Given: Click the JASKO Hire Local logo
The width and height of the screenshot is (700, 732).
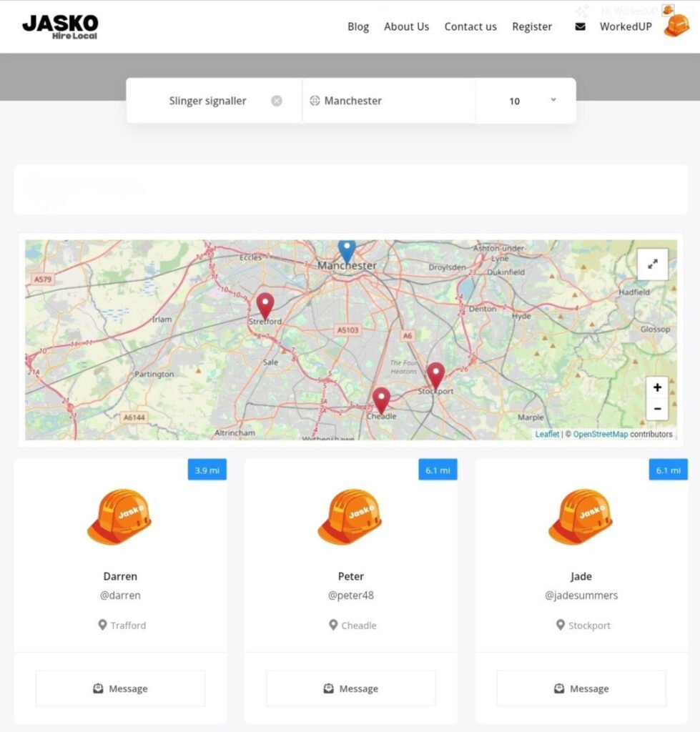Looking at the screenshot, I should click(60, 26).
